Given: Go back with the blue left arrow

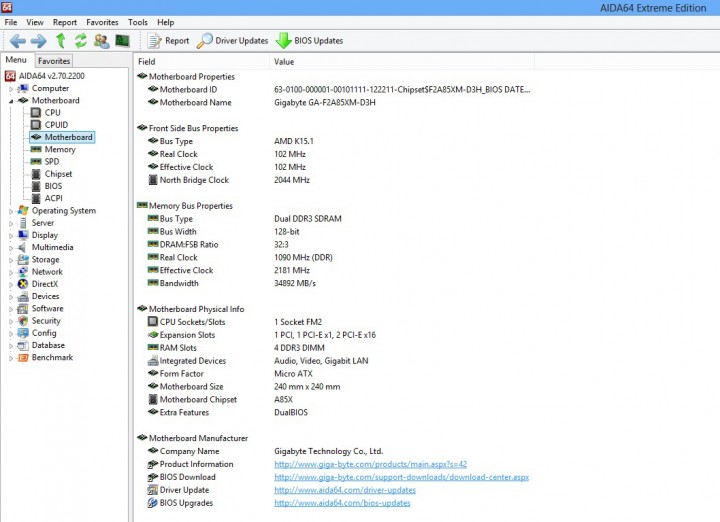Looking at the screenshot, I should tap(17, 41).
